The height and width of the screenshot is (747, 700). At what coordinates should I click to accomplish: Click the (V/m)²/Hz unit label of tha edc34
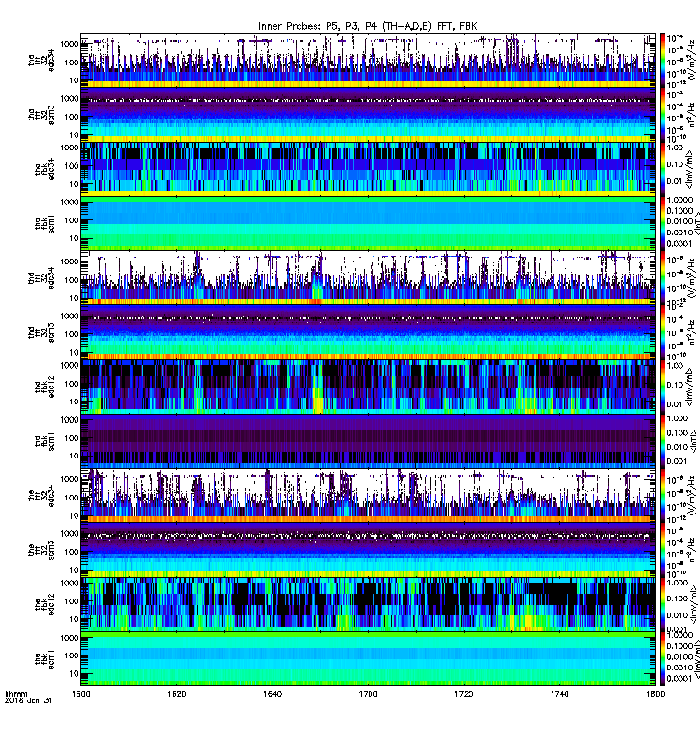point(691,60)
